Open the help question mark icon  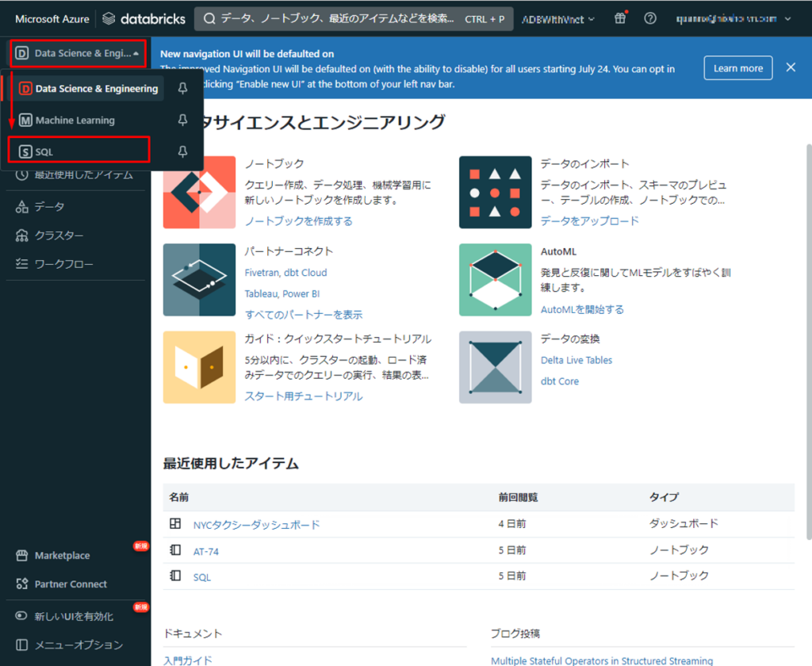click(x=650, y=18)
